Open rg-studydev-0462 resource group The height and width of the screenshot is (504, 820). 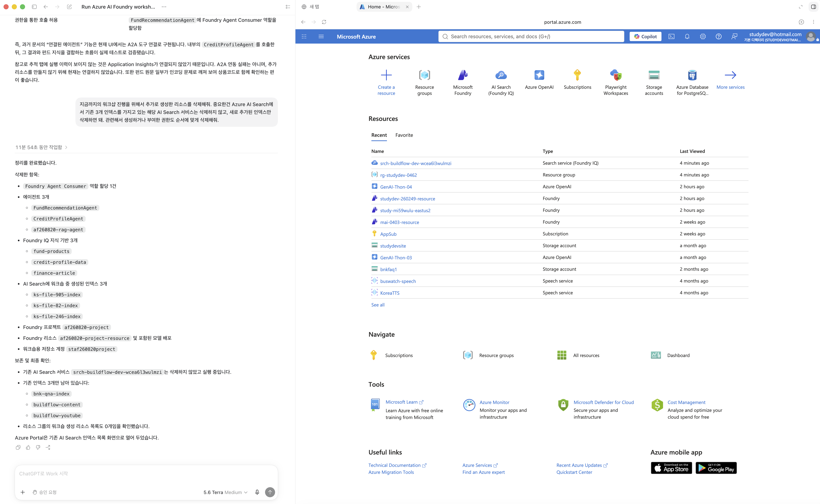[x=399, y=175]
